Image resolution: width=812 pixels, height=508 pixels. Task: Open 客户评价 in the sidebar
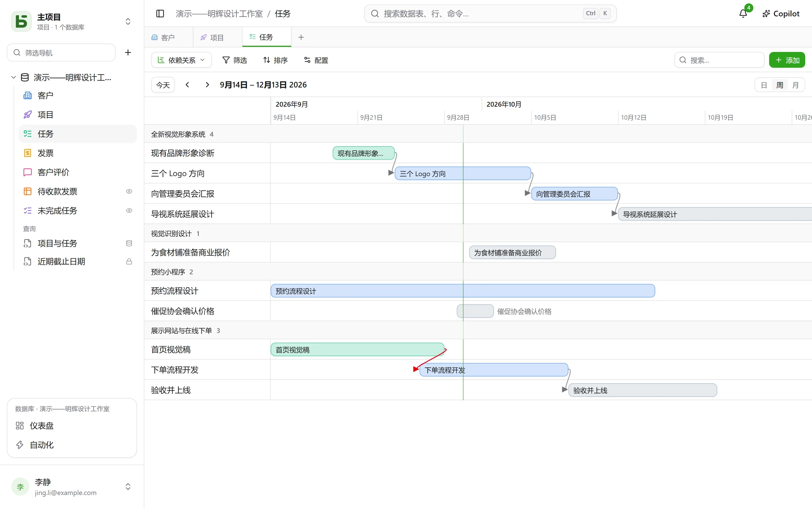pyautogui.click(x=78, y=172)
